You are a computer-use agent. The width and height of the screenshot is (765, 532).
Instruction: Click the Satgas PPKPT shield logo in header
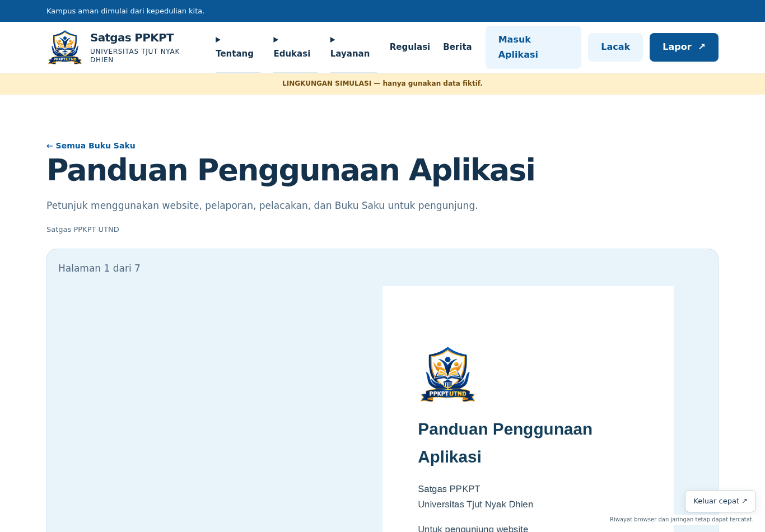[65, 47]
